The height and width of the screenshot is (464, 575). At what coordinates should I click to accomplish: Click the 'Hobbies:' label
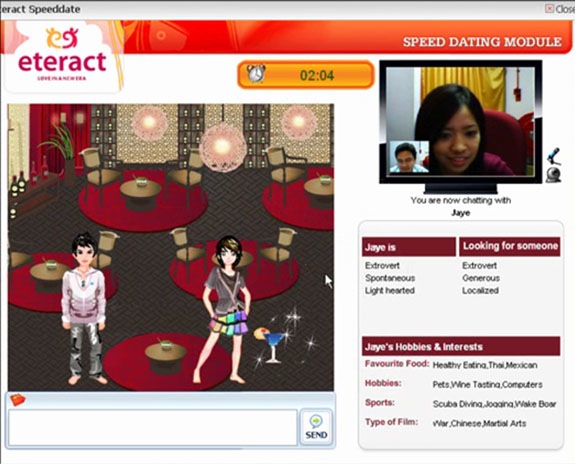point(383,383)
